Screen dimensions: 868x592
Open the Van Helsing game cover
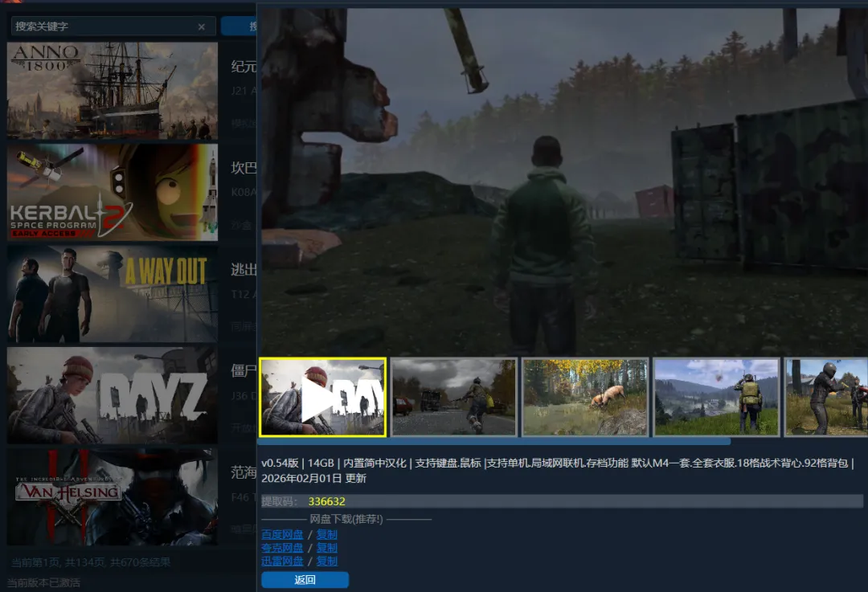click(113, 497)
